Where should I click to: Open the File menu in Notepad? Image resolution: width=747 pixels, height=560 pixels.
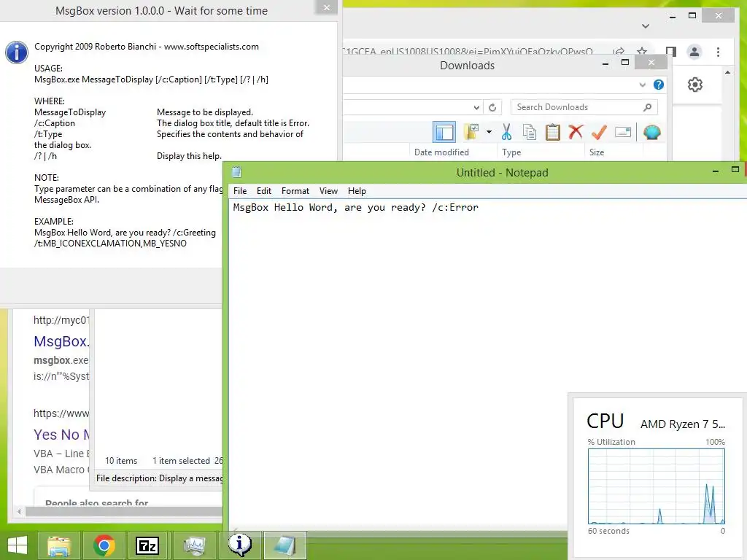(x=240, y=191)
